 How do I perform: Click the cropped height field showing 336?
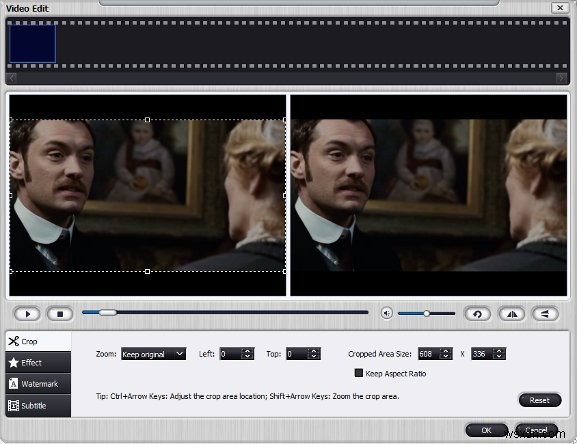[482, 354]
